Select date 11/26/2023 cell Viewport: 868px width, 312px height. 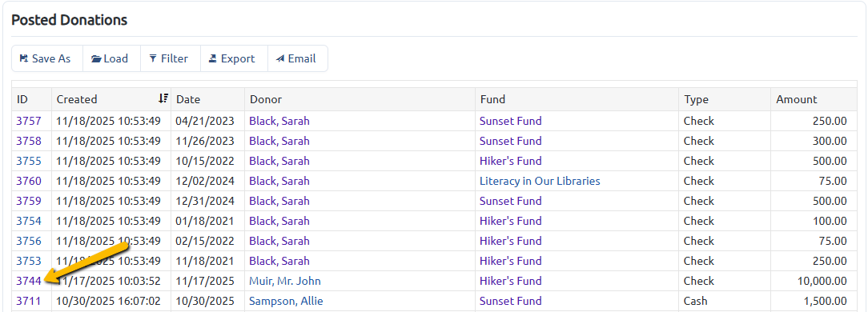click(x=207, y=141)
